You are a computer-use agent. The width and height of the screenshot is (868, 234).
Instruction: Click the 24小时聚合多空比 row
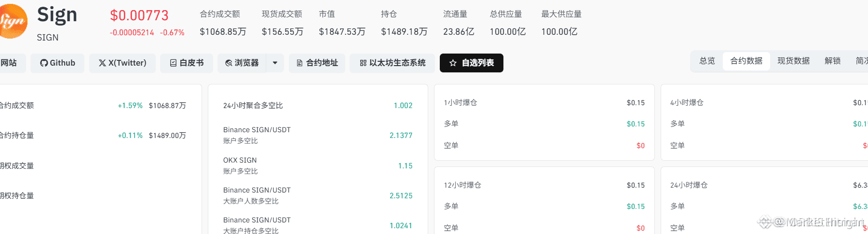(318, 106)
